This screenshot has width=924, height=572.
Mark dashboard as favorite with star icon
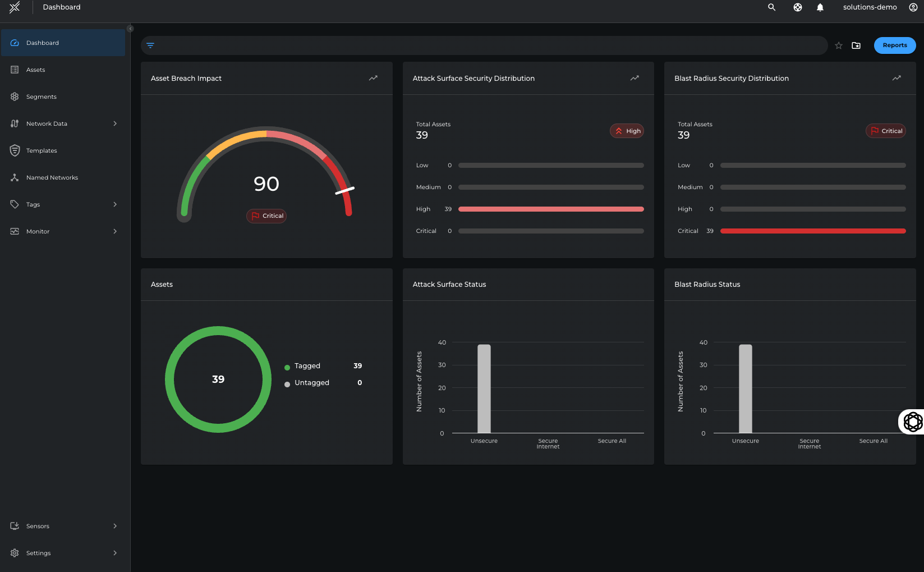point(838,45)
